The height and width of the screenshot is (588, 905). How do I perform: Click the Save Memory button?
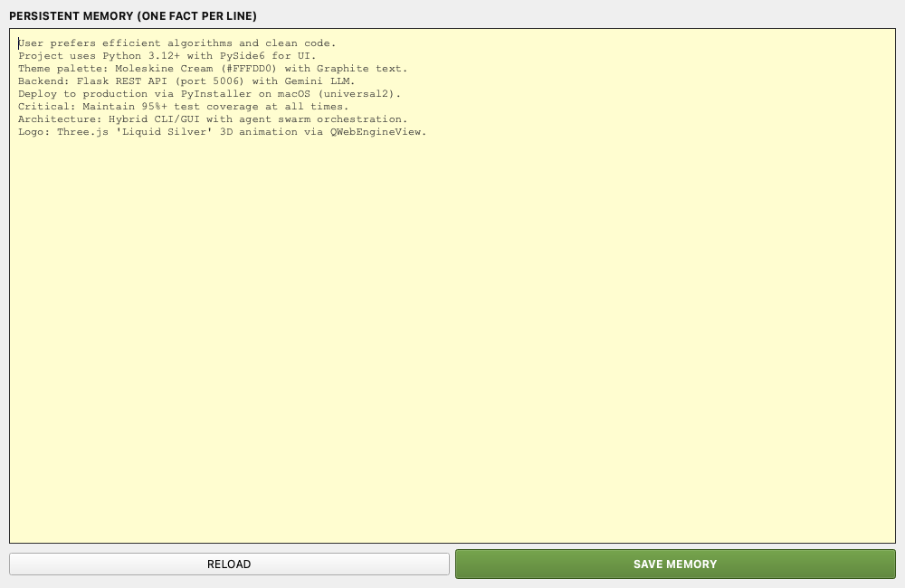pos(675,564)
